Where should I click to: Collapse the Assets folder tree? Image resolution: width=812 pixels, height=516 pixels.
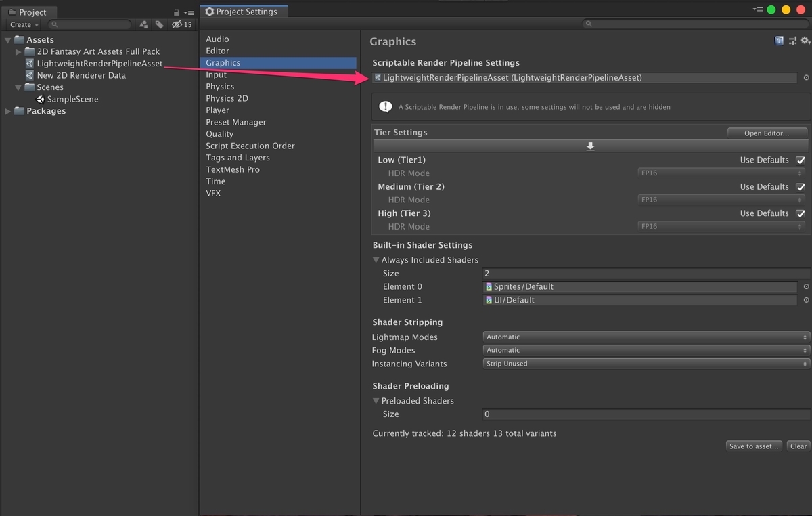point(7,40)
